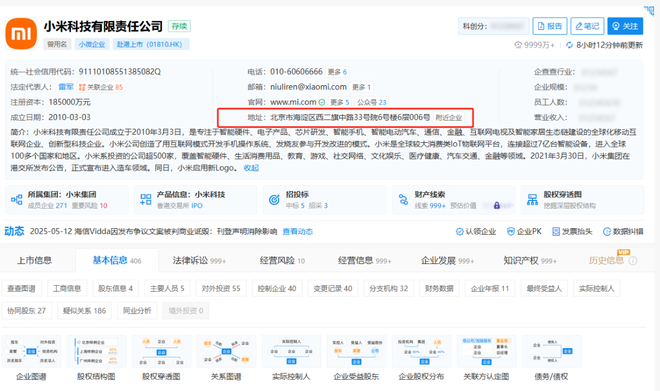Open 重要风险 10 link

click(x=89, y=206)
